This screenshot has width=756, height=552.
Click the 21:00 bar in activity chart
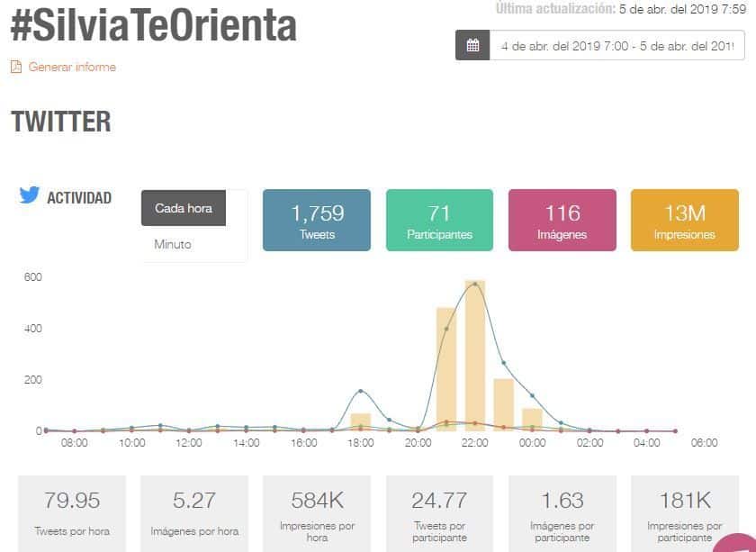point(446,369)
